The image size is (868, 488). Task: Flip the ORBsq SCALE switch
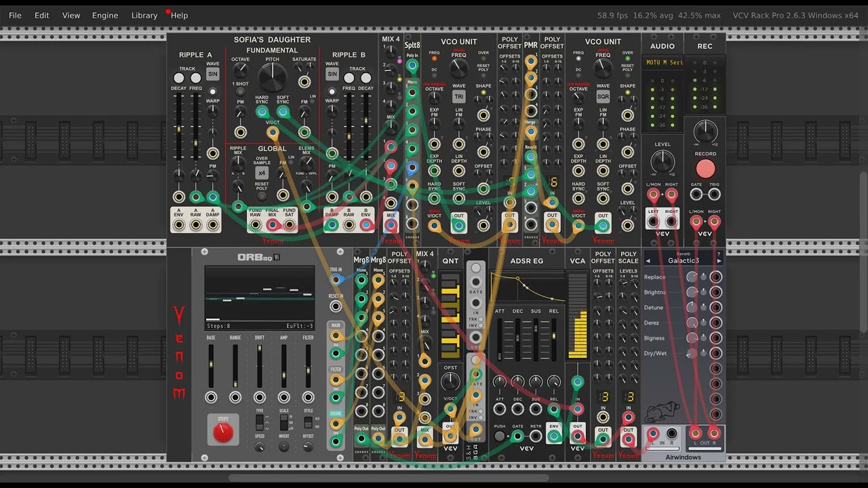pos(284,423)
